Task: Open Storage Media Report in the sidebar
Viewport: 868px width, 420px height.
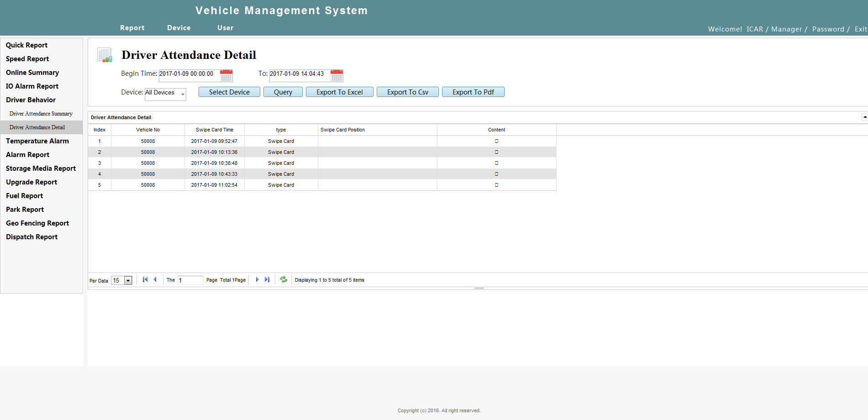Action: point(41,168)
